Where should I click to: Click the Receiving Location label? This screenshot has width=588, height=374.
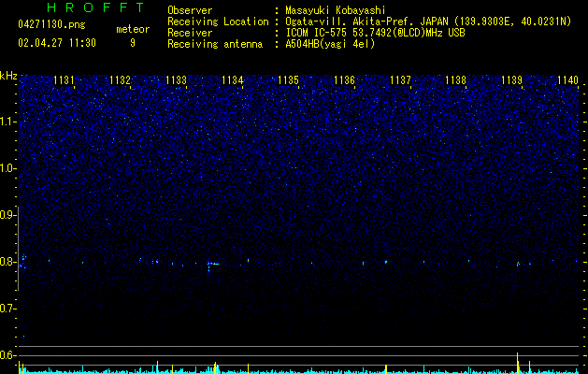(218, 22)
